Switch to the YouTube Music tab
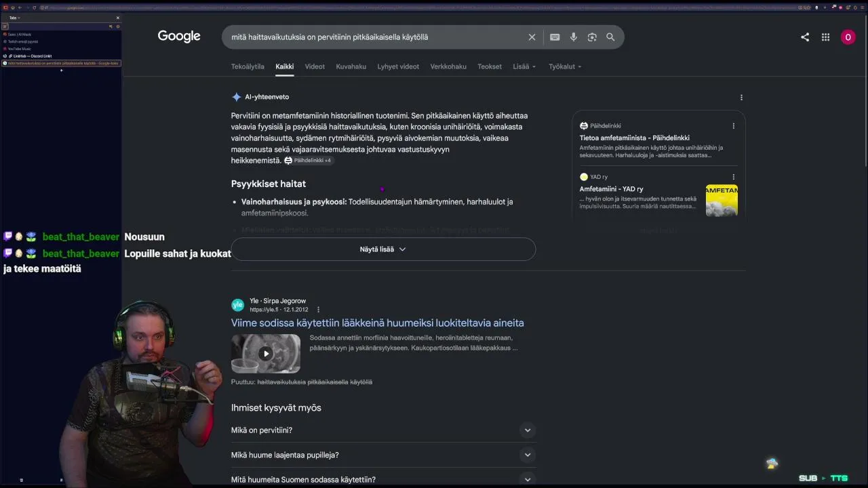 point(61,49)
